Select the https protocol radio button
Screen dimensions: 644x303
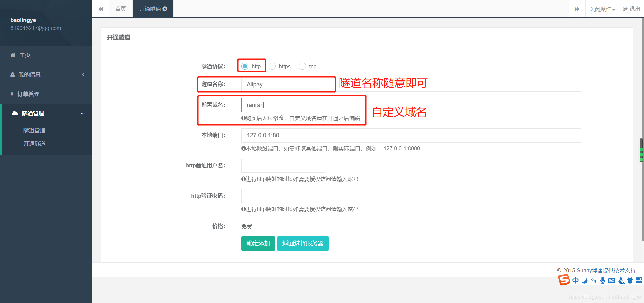272,66
